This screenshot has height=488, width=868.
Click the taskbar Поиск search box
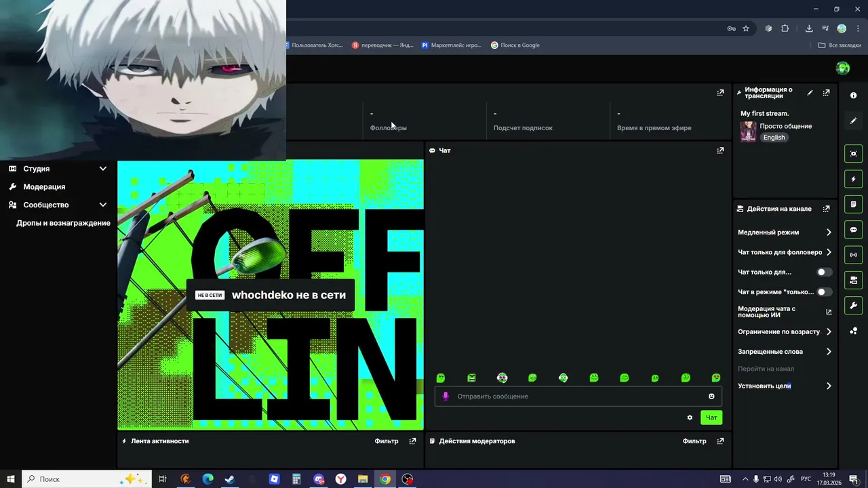pos(87,479)
